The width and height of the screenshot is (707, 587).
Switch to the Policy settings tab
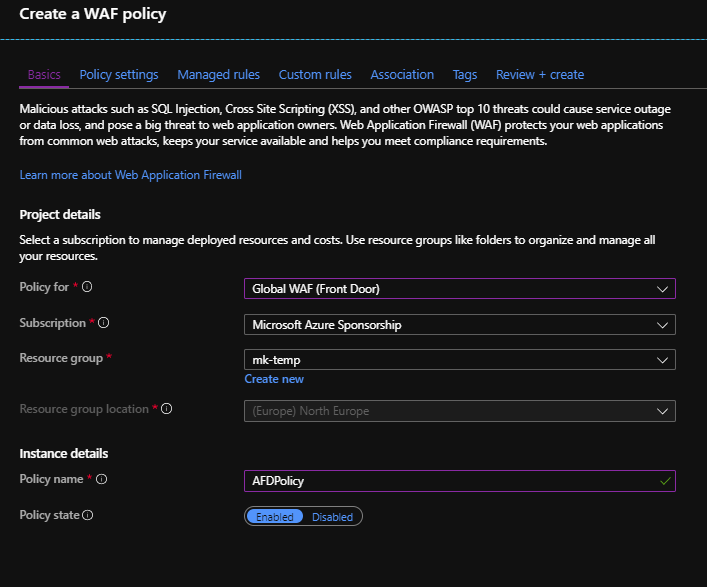119,75
